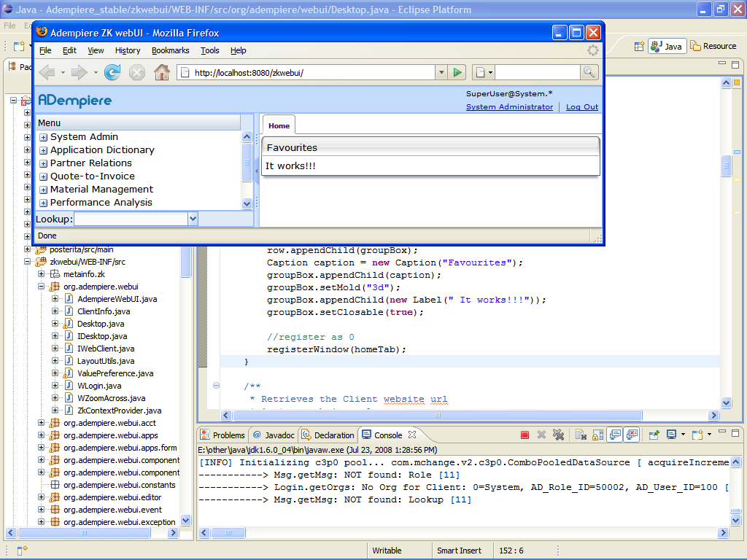Click the Log Out link
The image size is (747, 560).
pos(582,106)
